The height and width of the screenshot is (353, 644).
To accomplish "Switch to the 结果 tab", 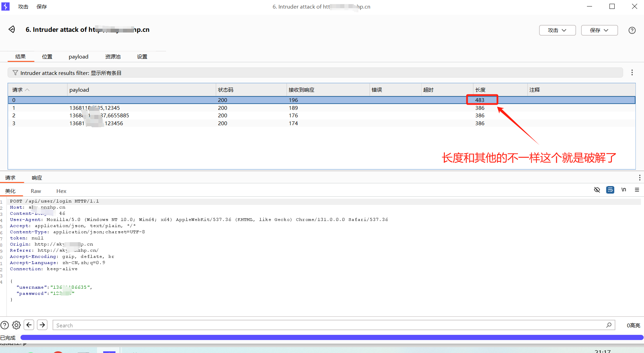I will pos(20,56).
